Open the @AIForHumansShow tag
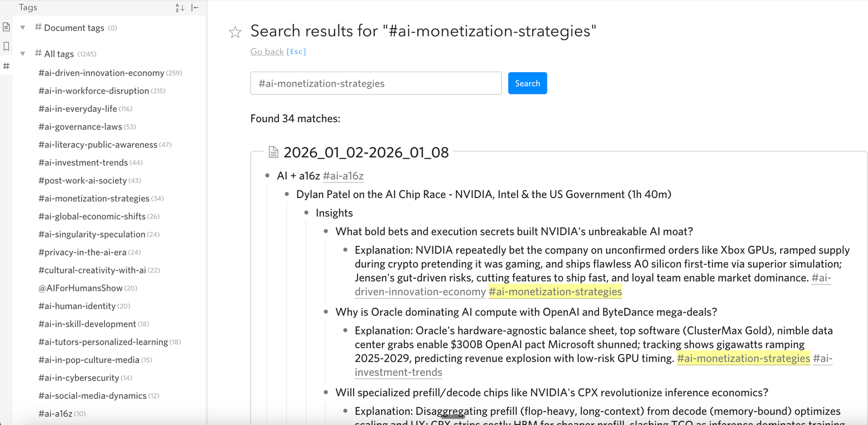 (x=80, y=288)
